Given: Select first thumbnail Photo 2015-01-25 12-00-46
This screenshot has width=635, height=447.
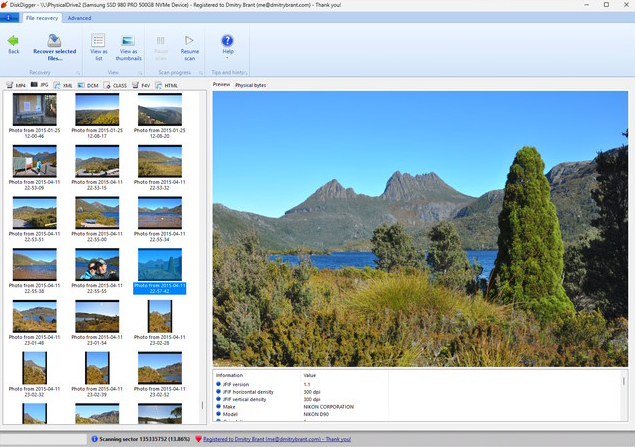Looking at the screenshot, I should 35,110.
